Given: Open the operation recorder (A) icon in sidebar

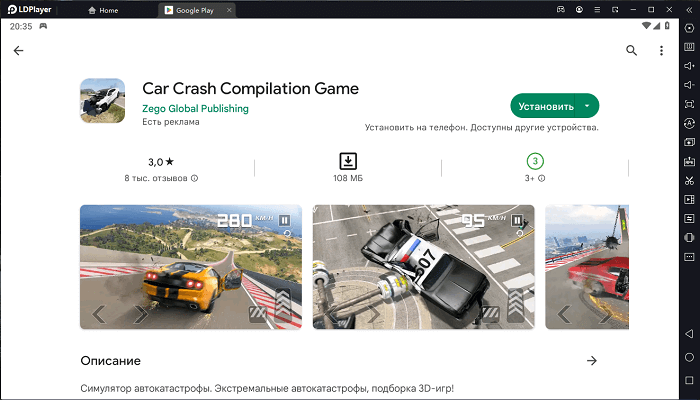Looking at the screenshot, I should (x=689, y=123).
